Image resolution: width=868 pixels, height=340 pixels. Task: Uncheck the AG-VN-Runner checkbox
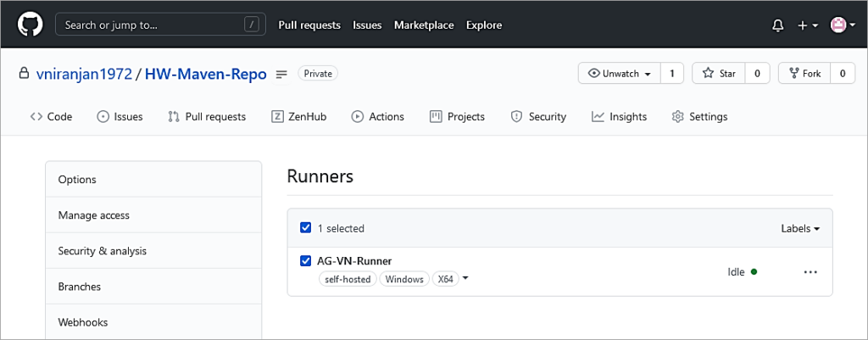[x=305, y=260]
